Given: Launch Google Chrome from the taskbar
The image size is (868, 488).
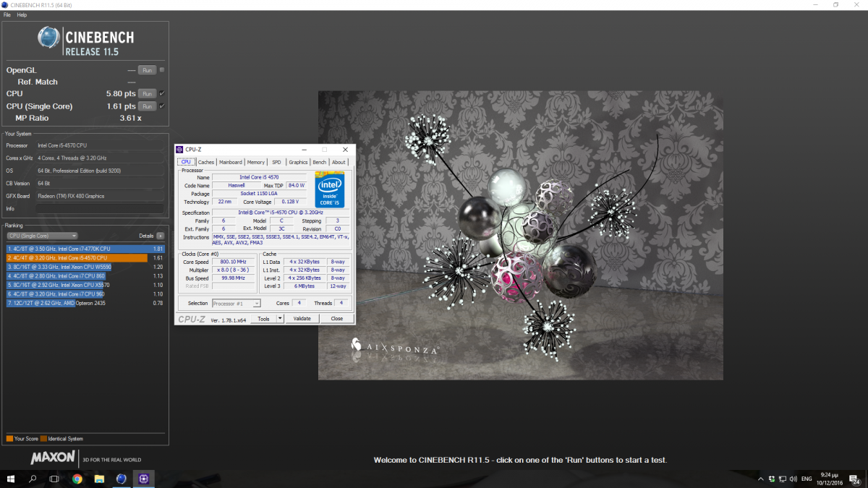Looking at the screenshot, I should pos(77,479).
